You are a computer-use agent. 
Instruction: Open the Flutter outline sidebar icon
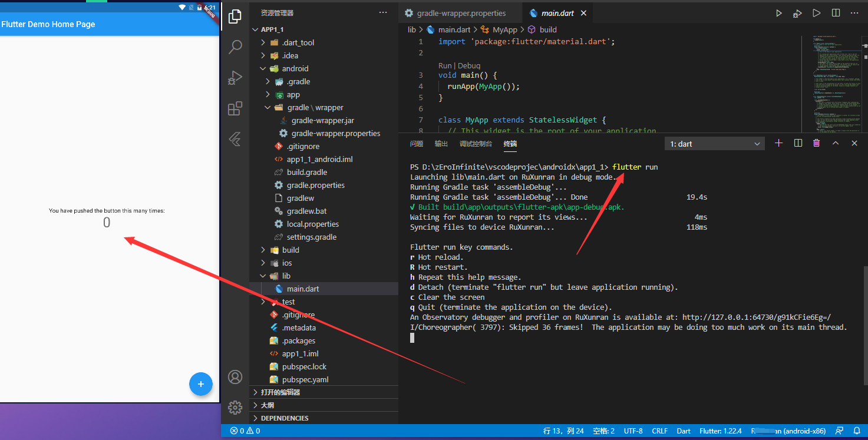coord(235,139)
